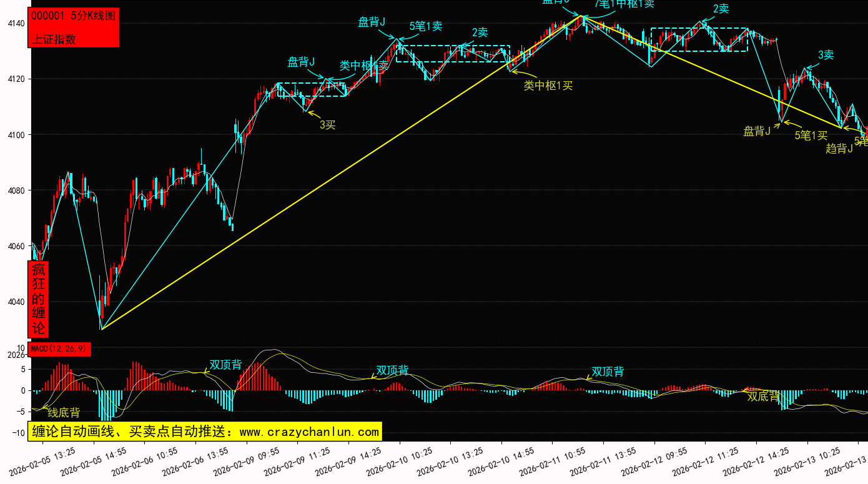This screenshot has height=484, width=868.
Task: Open the www.crazychanlun.com banner link
Action: point(205,432)
